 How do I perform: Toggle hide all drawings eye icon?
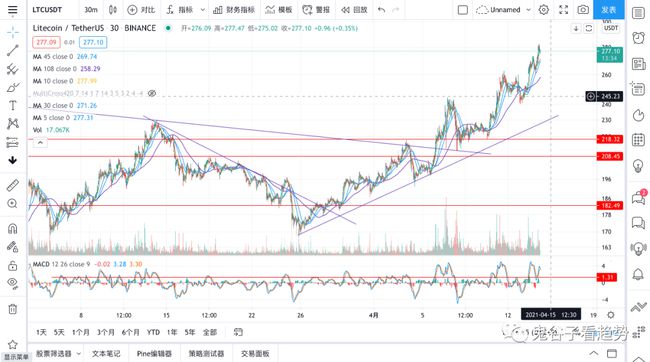point(12,283)
